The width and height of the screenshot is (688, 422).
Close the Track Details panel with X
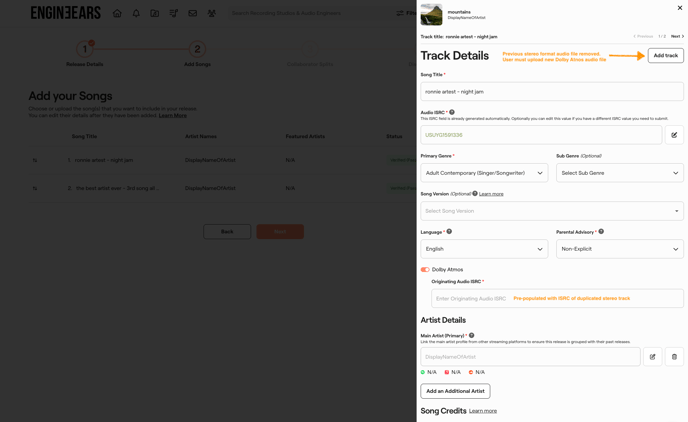pos(680,8)
